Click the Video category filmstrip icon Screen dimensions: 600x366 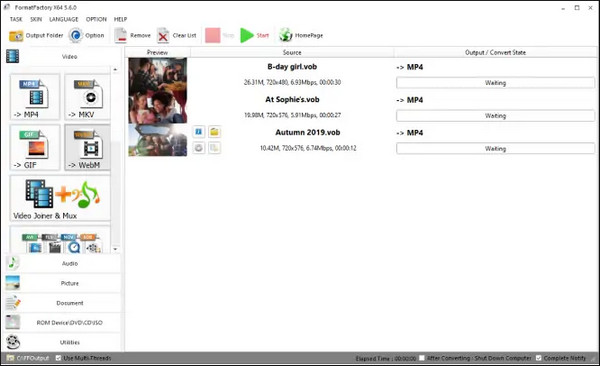pyautogui.click(x=12, y=56)
